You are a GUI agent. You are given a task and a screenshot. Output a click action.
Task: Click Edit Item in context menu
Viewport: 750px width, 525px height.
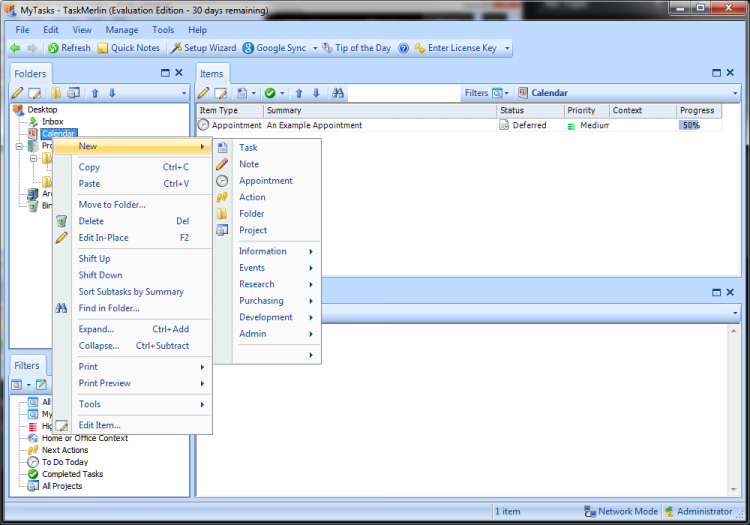coord(132,425)
